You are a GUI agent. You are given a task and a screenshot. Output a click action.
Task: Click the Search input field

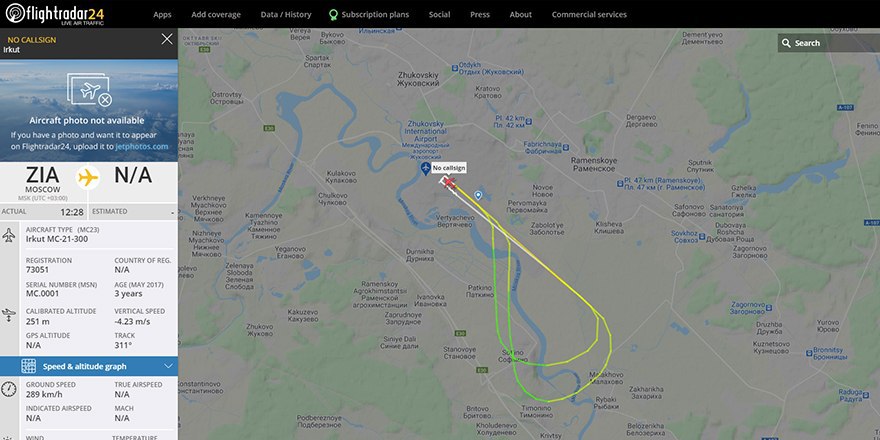click(x=828, y=43)
